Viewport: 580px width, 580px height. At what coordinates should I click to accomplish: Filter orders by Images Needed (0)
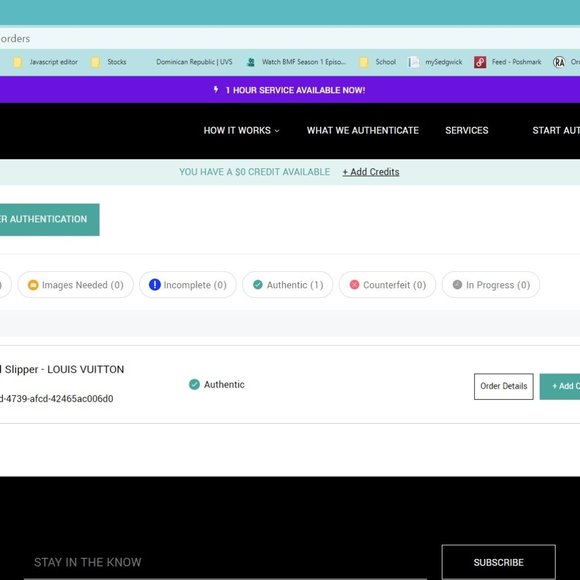(x=75, y=284)
